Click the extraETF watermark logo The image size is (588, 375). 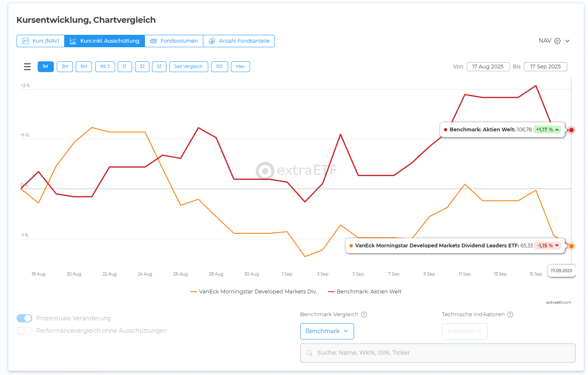265,170
